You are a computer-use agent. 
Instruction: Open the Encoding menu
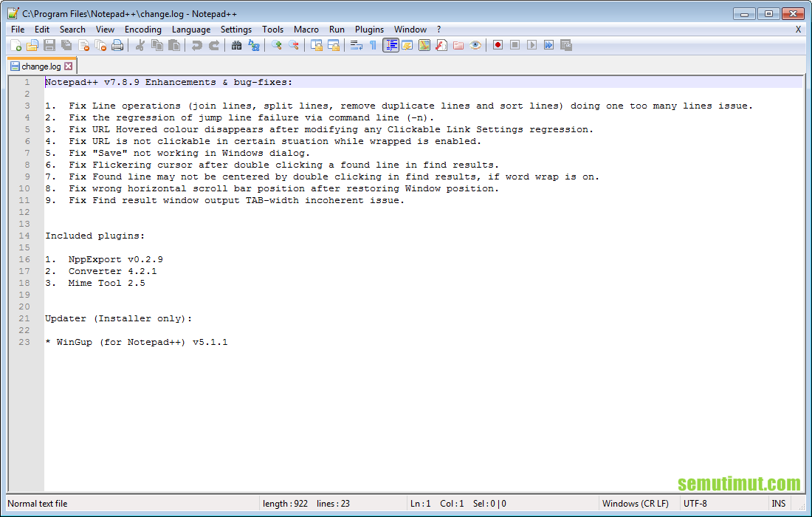tap(142, 29)
